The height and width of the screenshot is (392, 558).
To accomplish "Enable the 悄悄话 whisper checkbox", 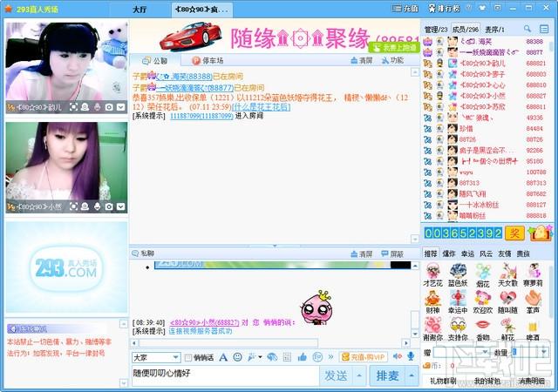I will pos(188,358).
